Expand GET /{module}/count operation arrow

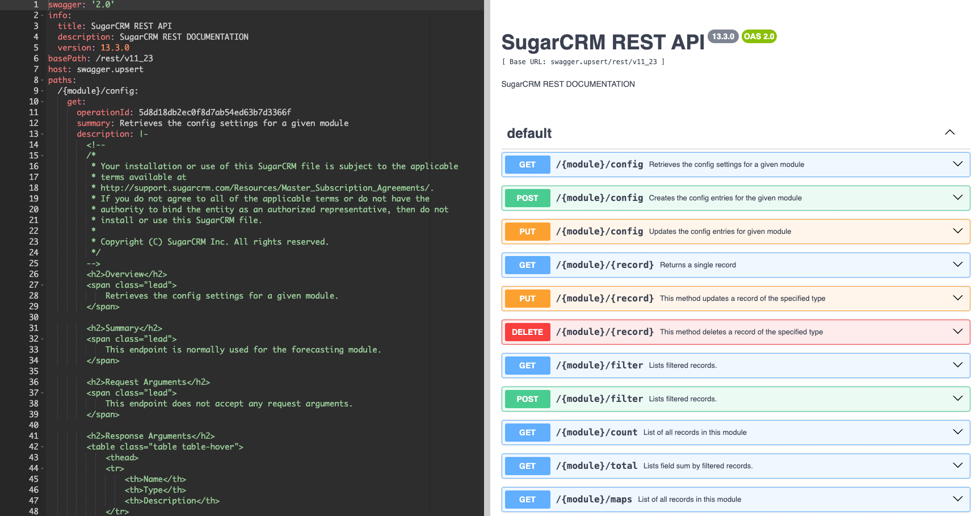[958, 432]
